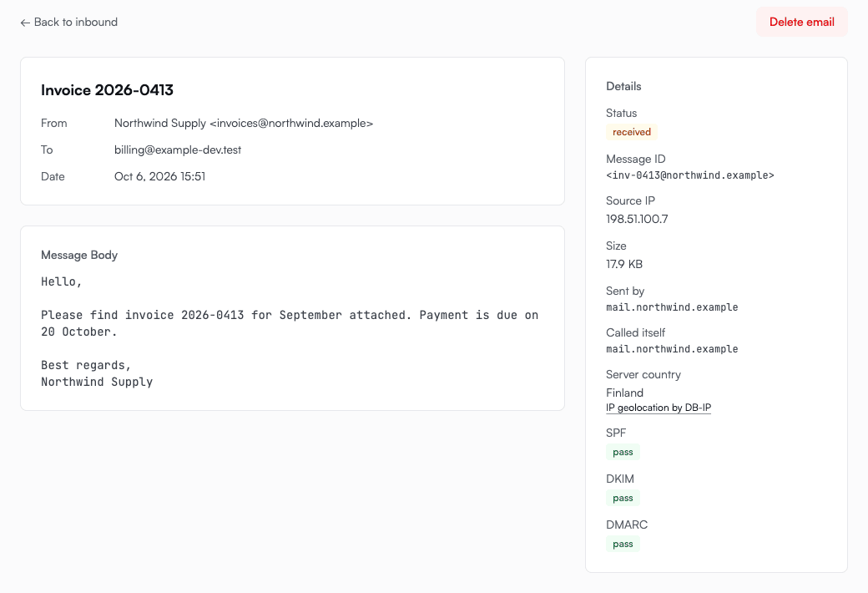This screenshot has width=868, height=593.
Task: Select Source IP value 198.51.100.7
Action: 637,219
